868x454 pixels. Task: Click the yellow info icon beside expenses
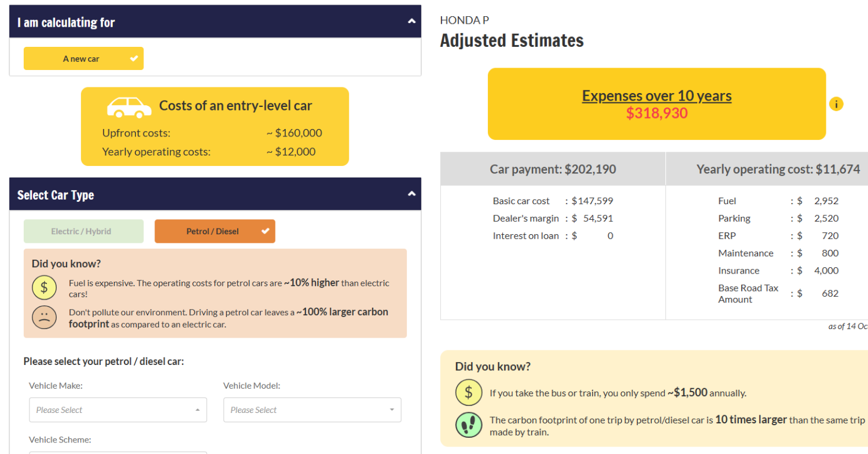coord(836,104)
